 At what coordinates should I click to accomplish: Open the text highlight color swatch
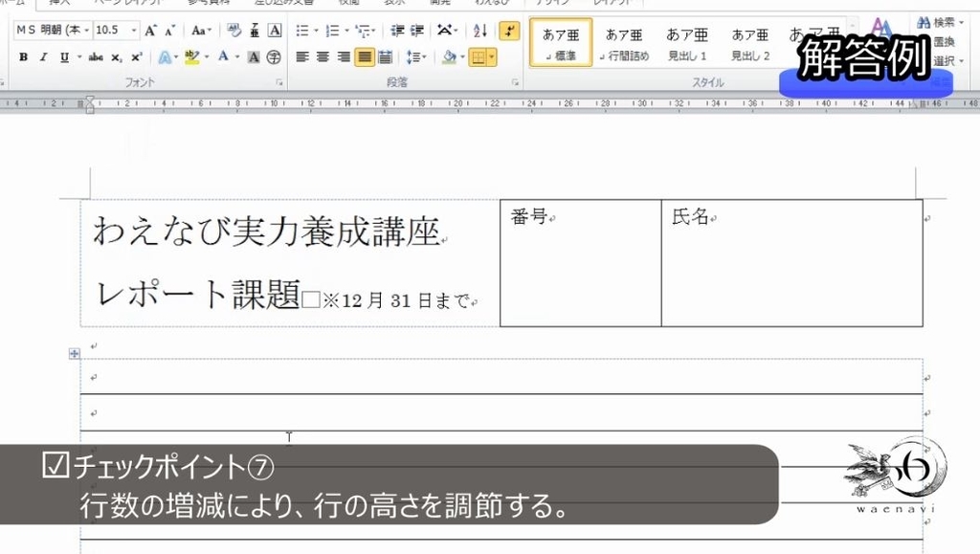(x=194, y=55)
